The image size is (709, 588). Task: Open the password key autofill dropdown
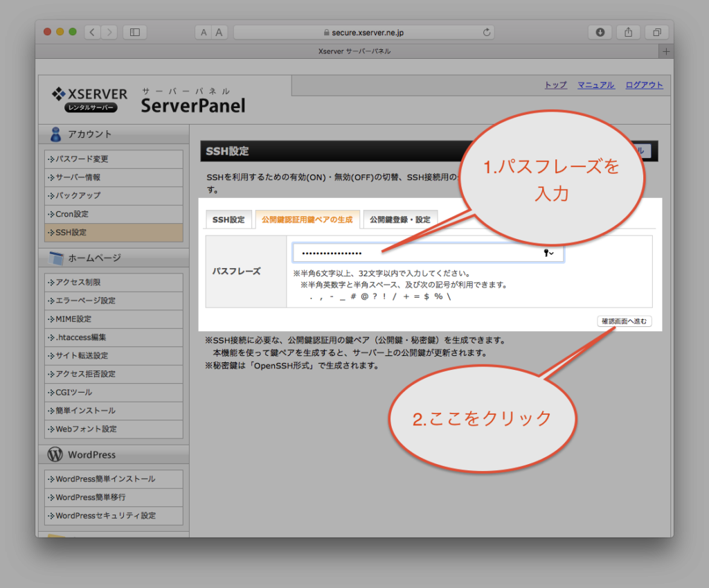coord(548,253)
